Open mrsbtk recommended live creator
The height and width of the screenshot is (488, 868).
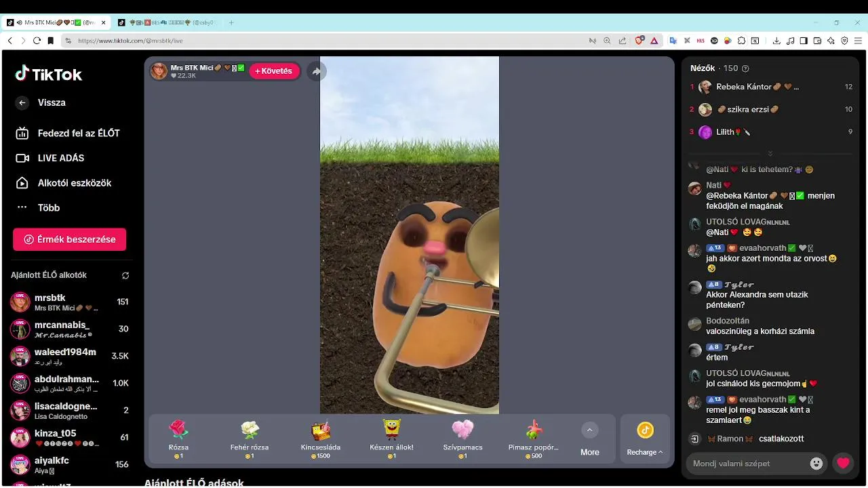click(x=69, y=302)
